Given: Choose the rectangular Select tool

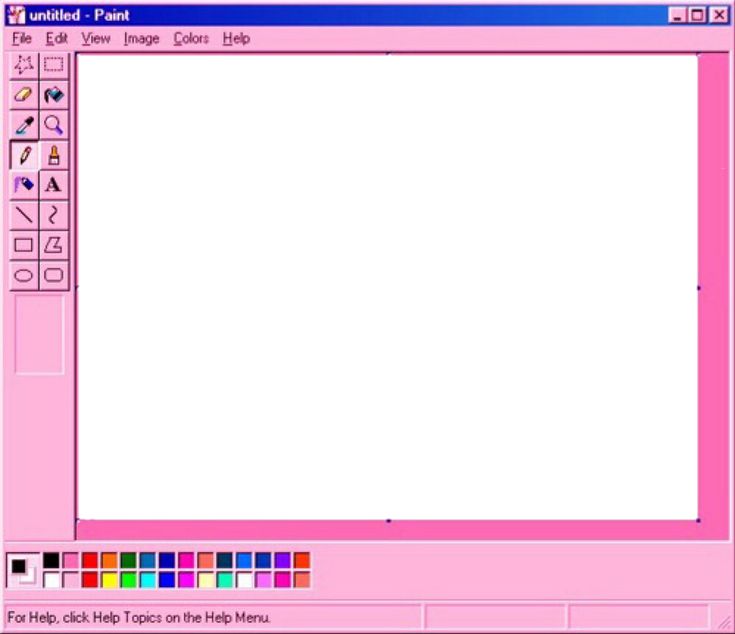Looking at the screenshot, I should coord(53,65).
